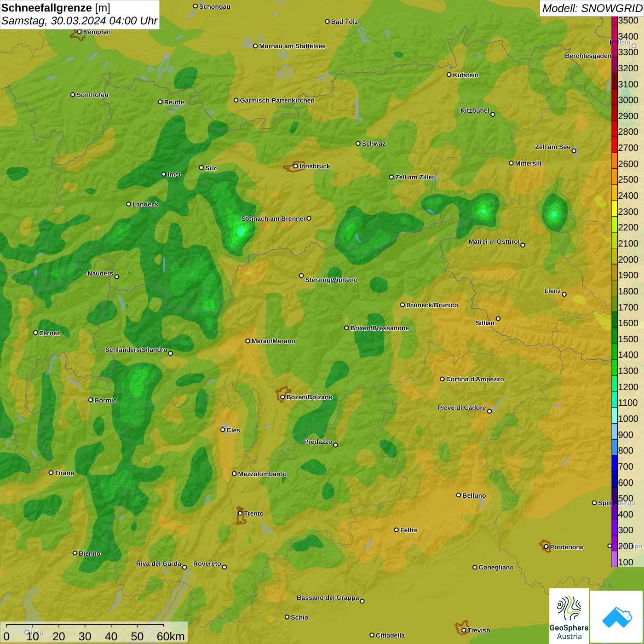Click the 'Schneefallgrenze [m]' title
Image resolution: width=644 pixels, height=644 pixels.
click(56, 8)
